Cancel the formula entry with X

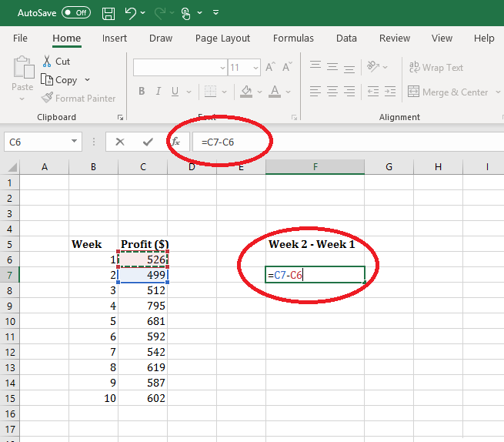click(120, 142)
